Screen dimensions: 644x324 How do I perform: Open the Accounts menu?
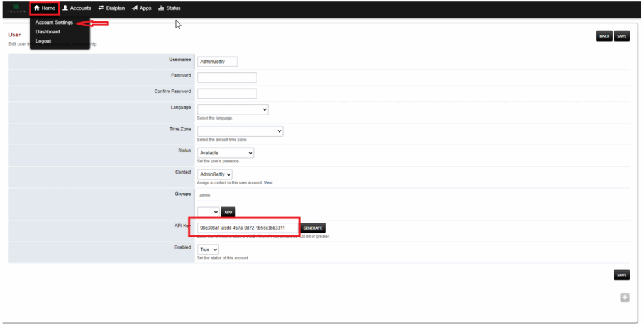pos(77,8)
